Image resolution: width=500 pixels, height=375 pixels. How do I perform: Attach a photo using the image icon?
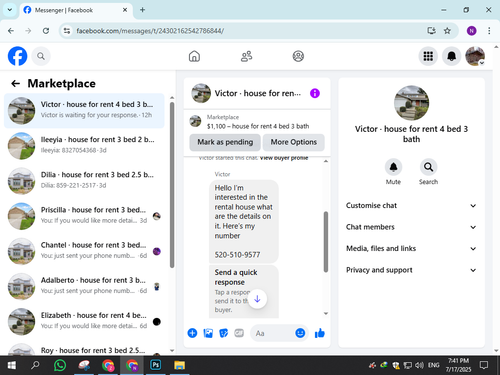tap(208, 333)
